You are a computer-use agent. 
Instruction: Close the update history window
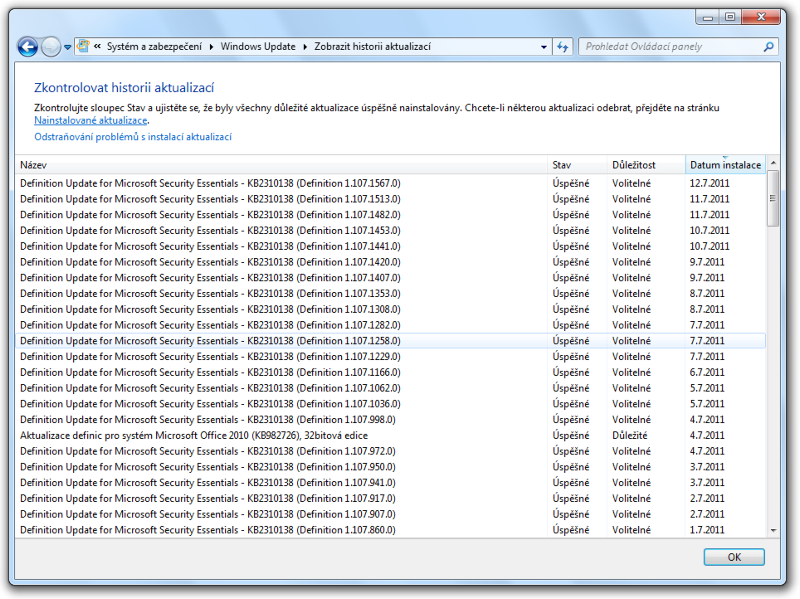point(761,17)
